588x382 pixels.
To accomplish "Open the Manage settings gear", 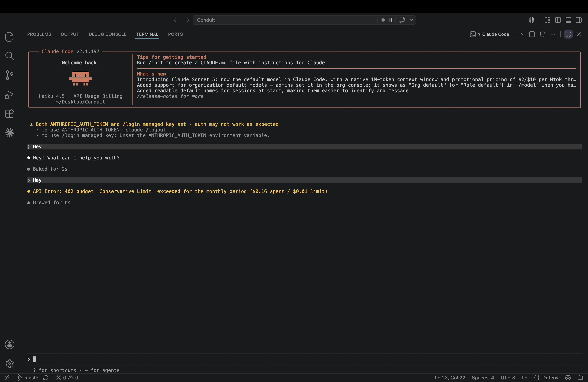I will 9,363.
